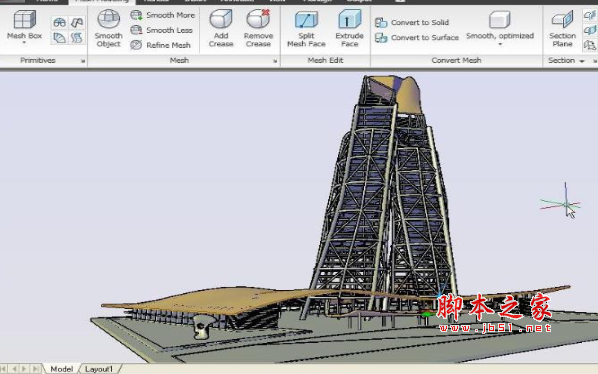
Task: Open the dropdown arrow under Mesh Box
Action: click(x=24, y=42)
